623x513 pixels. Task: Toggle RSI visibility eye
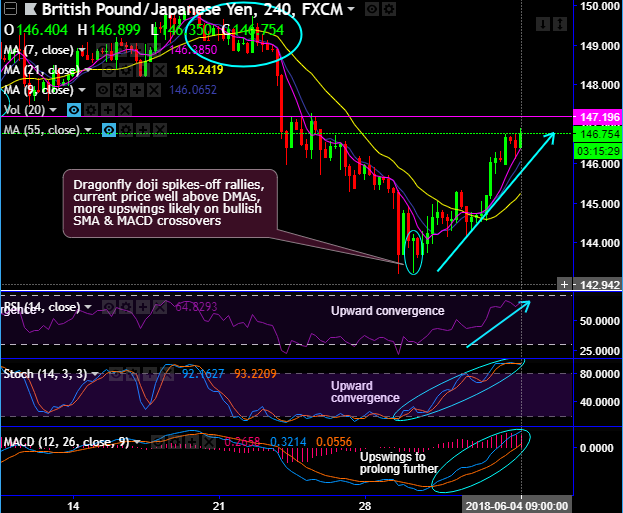109,307
